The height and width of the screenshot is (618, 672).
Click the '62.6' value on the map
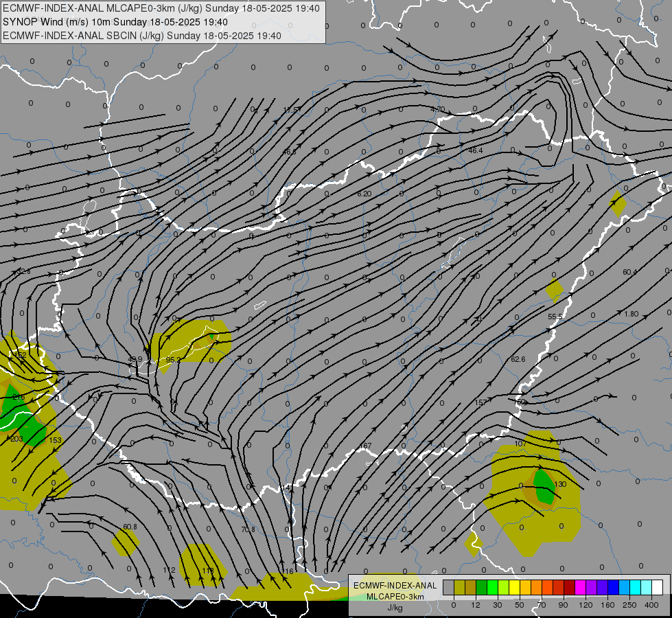pyautogui.click(x=518, y=359)
